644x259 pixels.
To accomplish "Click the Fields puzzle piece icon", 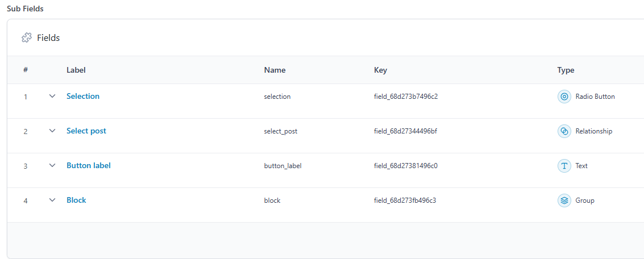I will [27, 38].
